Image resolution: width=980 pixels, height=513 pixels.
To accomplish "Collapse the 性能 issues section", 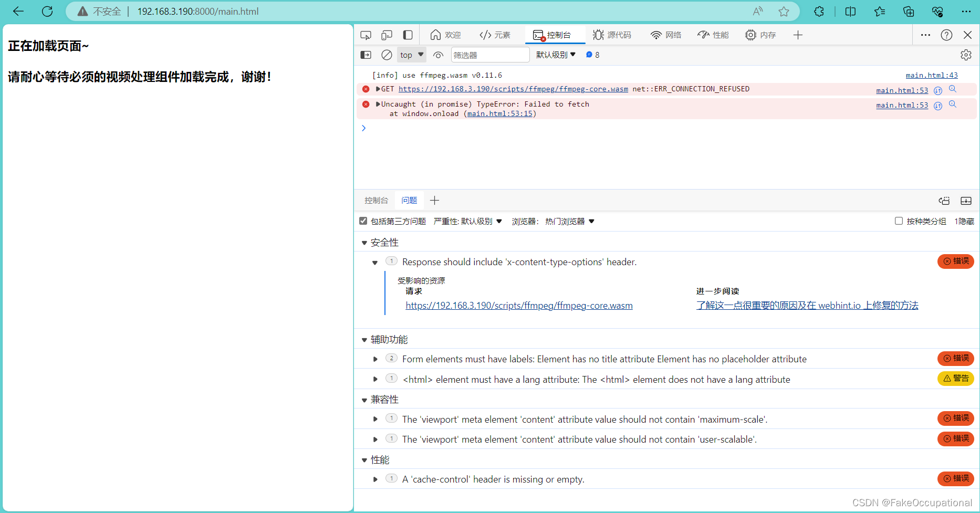I will 364,460.
